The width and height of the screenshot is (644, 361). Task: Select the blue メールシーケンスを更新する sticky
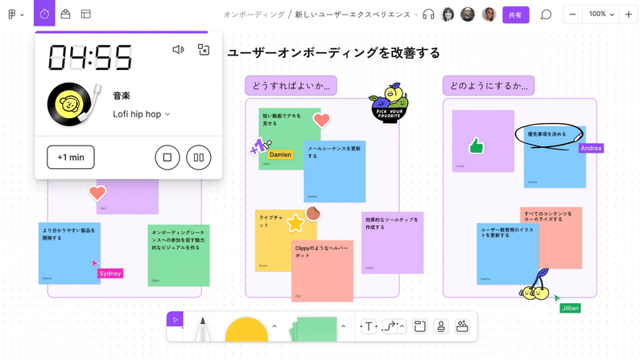(x=335, y=171)
